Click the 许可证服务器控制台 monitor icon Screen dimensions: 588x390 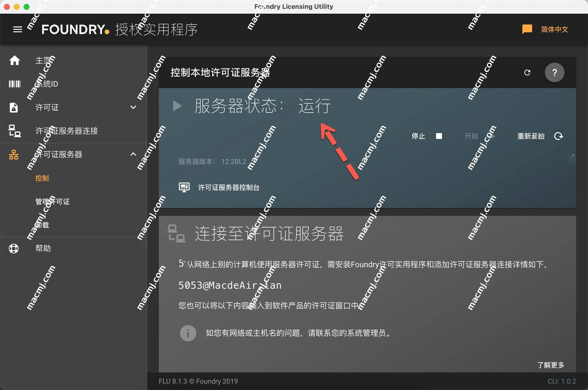tap(184, 187)
